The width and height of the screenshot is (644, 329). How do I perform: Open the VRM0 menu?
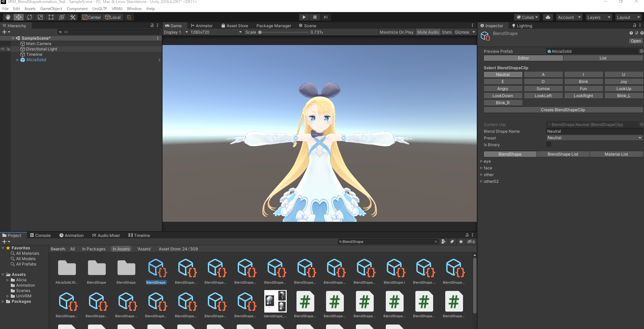pyautogui.click(x=117, y=9)
